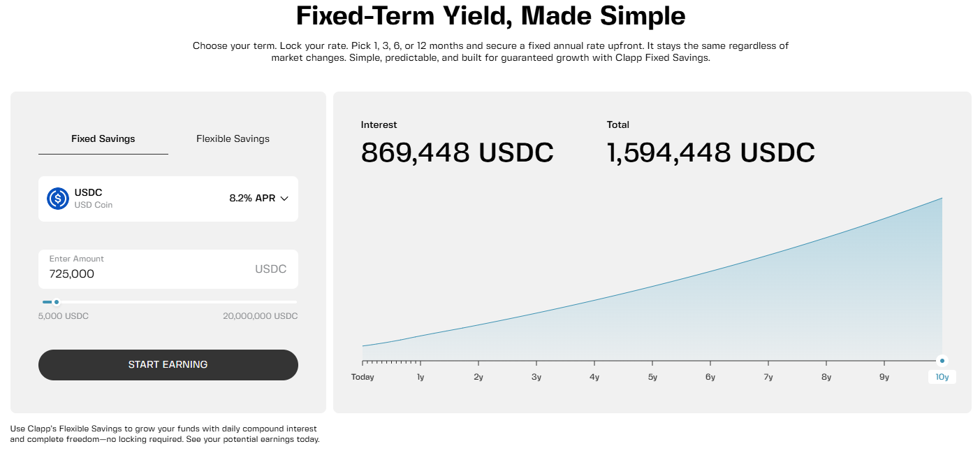Click the 20,000,000 USDC maximum label
The image size is (980, 451).
[260, 316]
